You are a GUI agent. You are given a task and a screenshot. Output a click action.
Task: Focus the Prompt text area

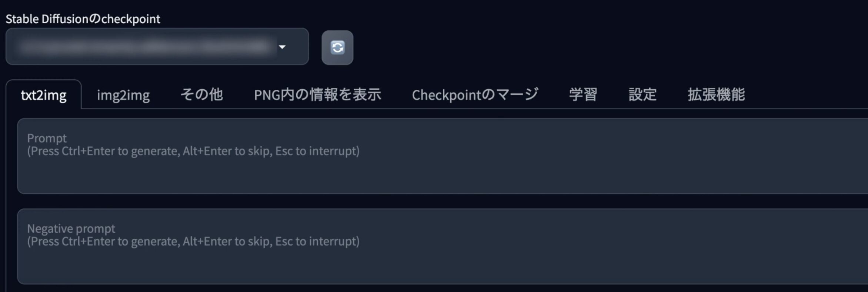(443, 156)
